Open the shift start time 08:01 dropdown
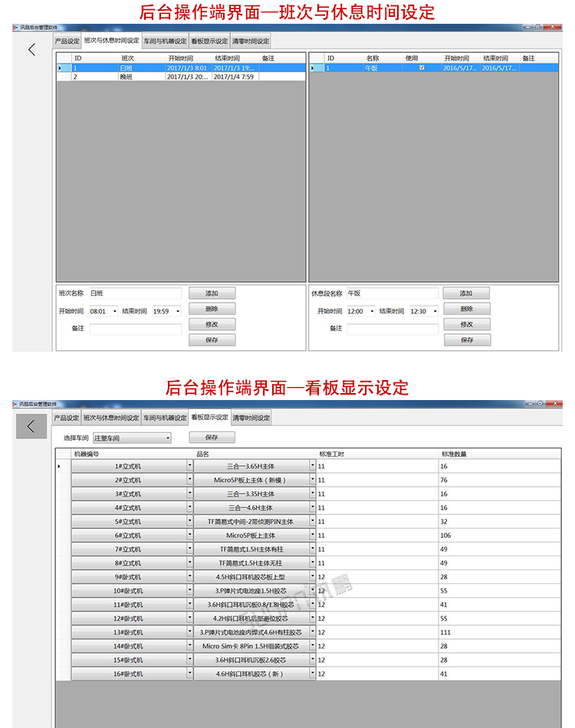Screen dimensions: 575x728 click(115, 312)
